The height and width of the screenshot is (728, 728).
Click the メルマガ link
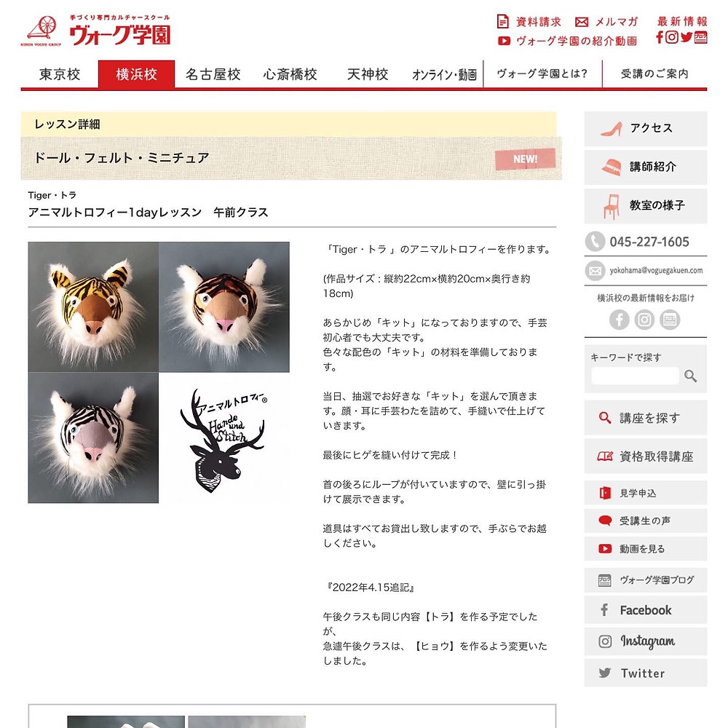tap(606, 22)
